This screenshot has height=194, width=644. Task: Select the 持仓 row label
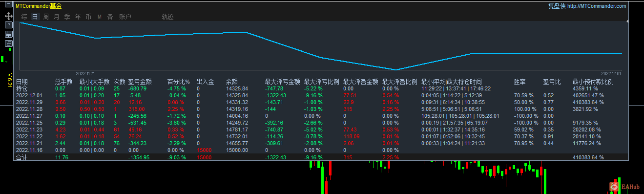(x=22, y=88)
